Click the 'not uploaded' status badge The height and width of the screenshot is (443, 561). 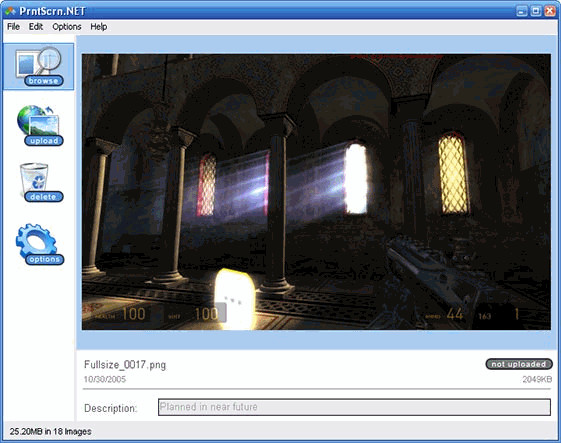[519, 364]
